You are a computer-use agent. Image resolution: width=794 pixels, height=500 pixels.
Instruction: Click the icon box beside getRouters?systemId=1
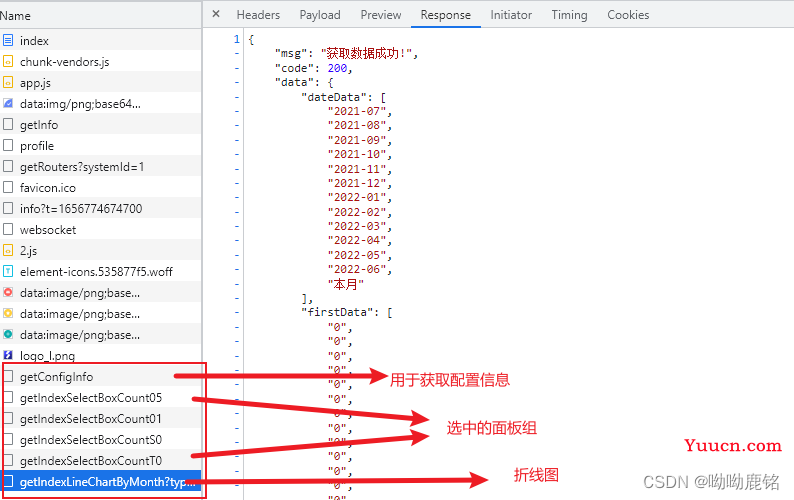(8, 166)
